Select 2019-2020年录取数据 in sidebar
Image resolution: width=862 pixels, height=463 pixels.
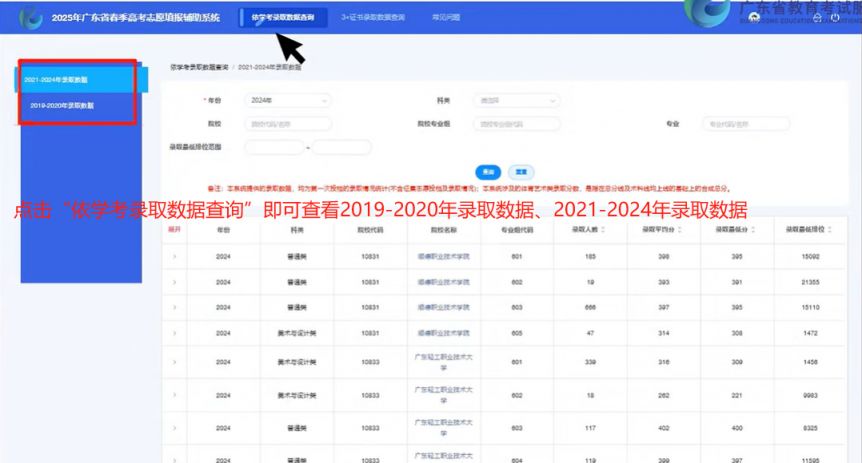pyautogui.click(x=62, y=105)
